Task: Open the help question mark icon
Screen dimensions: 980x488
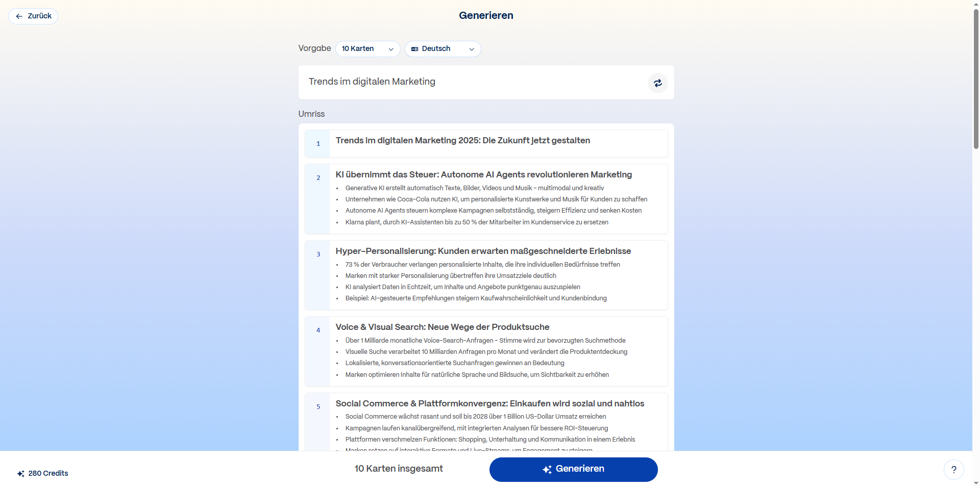Action: (x=953, y=470)
